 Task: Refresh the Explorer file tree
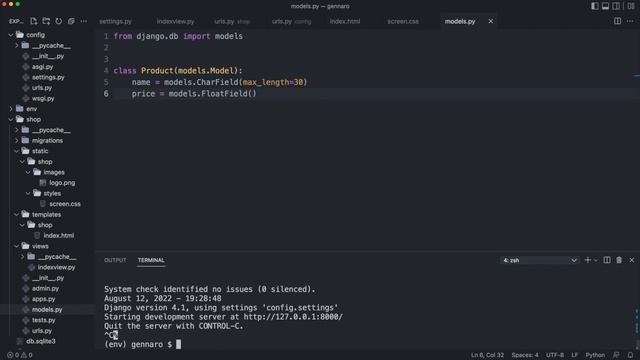(59, 21)
